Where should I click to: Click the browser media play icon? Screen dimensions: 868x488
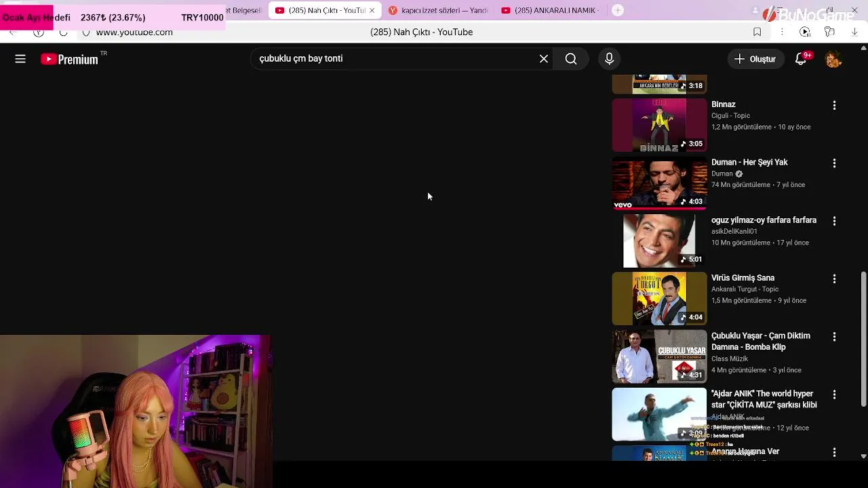coord(805,32)
